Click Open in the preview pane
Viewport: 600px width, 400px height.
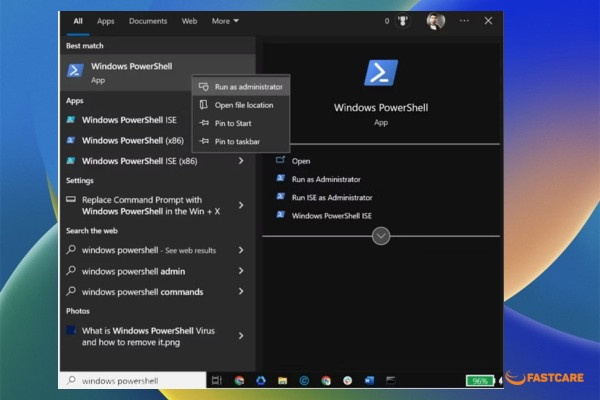coord(301,161)
